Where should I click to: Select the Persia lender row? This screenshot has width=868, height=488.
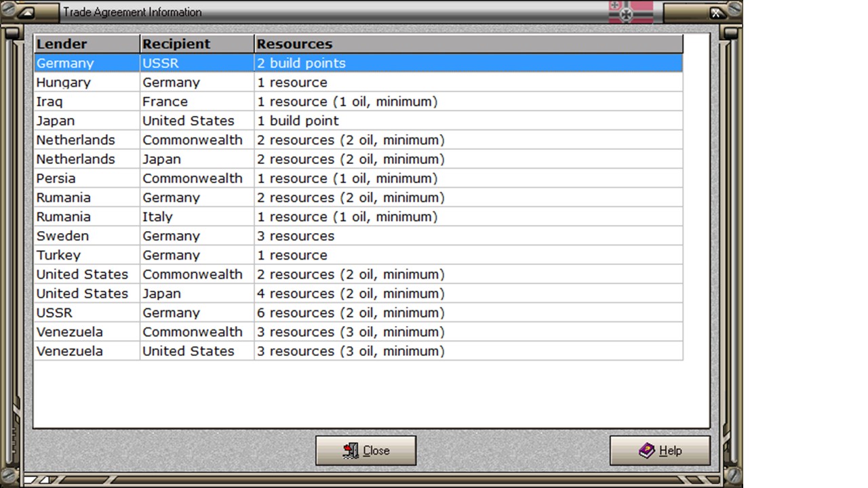point(358,178)
